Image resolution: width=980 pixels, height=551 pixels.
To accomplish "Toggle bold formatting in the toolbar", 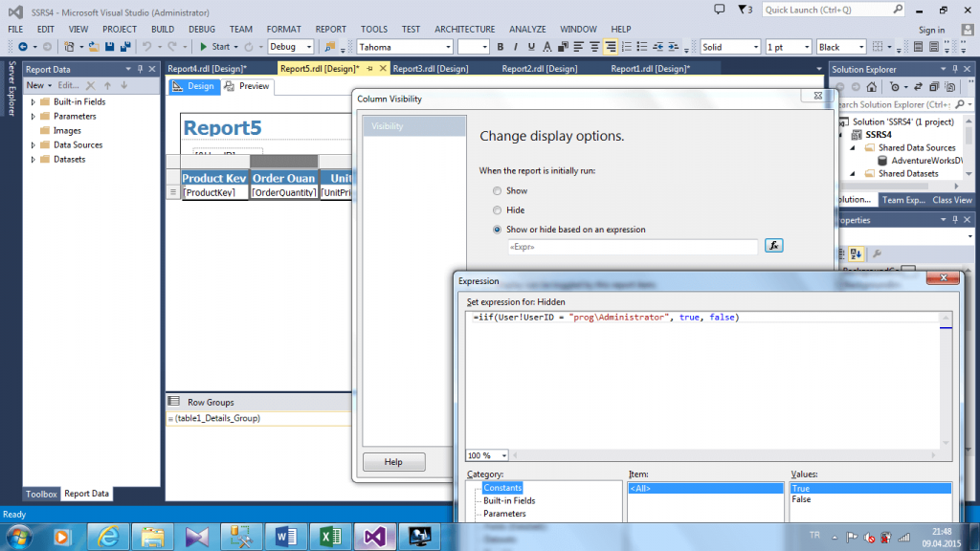I will pos(500,47).
